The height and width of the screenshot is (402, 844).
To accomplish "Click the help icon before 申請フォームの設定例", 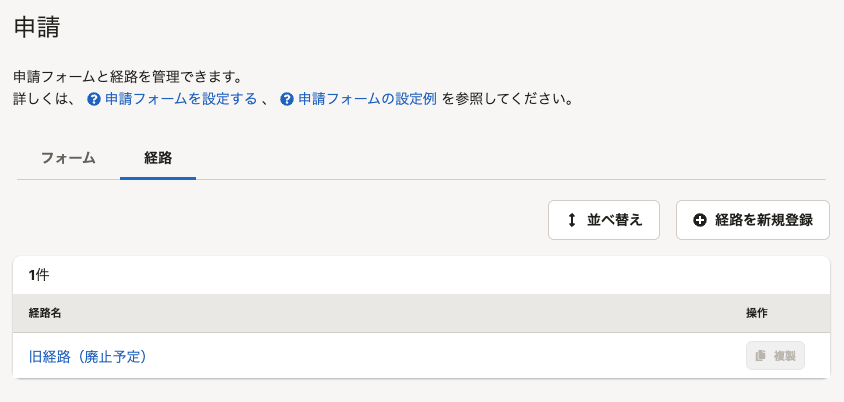I will pos(287,100).
